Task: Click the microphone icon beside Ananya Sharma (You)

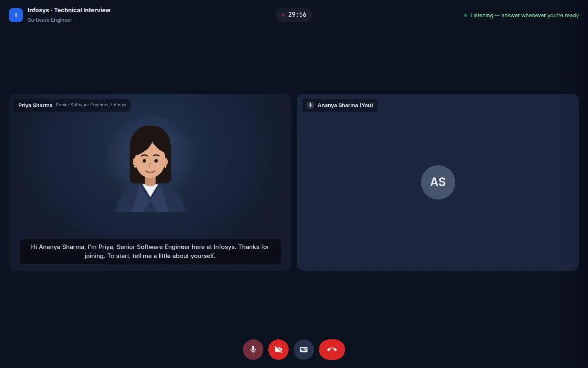Action: (310, 105)
